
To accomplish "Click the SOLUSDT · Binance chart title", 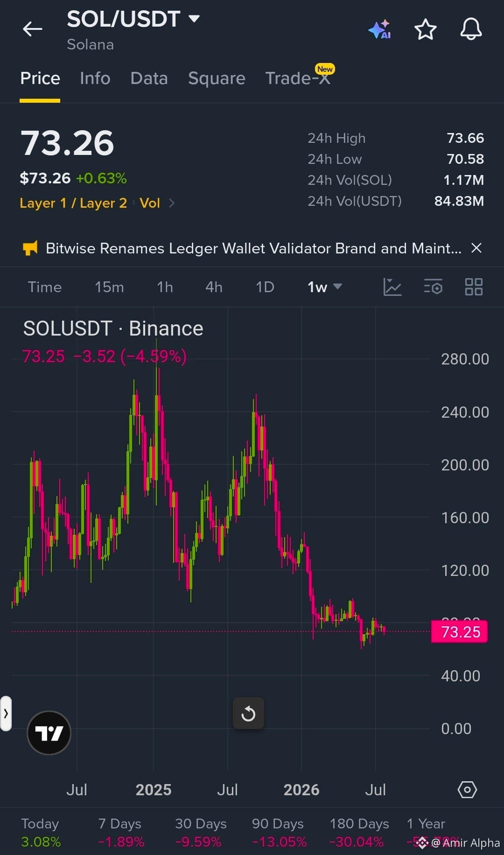I will pyautogui.click(x=113, y=329).
